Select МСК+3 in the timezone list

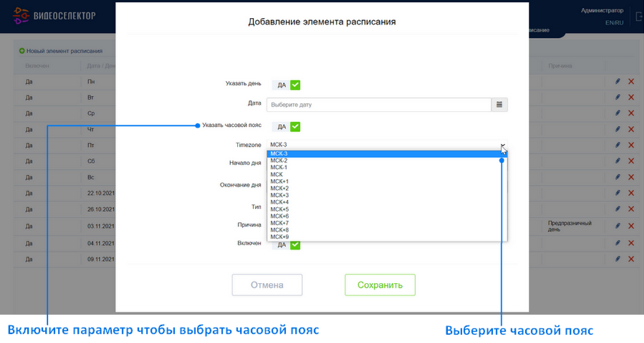(387, 195)
